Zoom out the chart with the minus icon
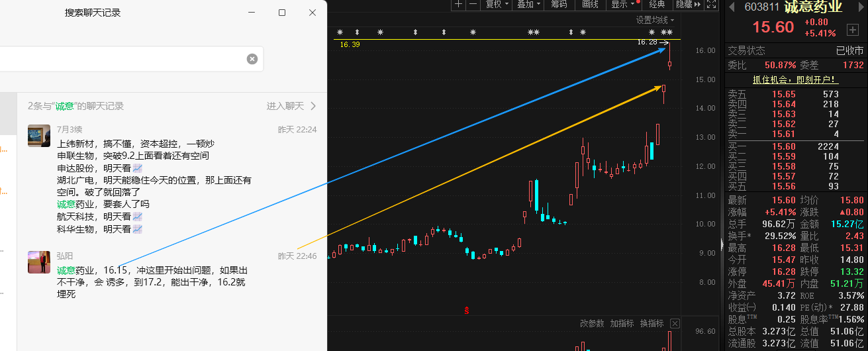Viewport: 868px width, 351px height. point(473,4)
